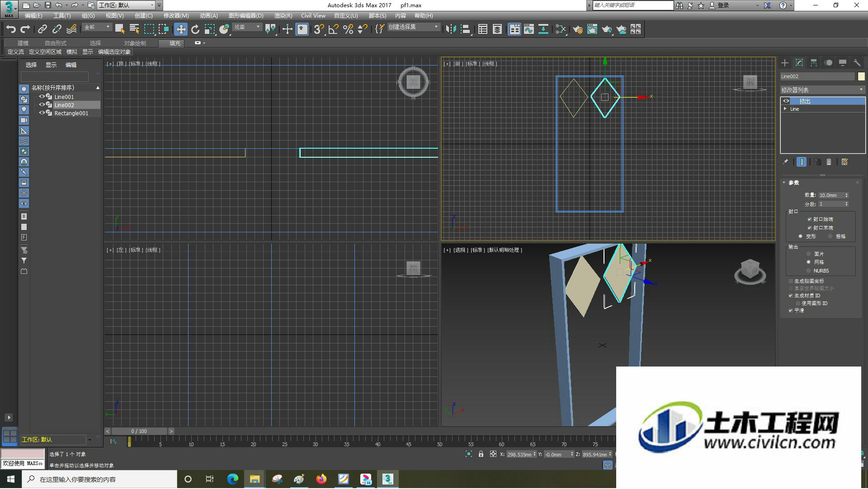Activate the Select Object tool

click(x=120, y=29)
